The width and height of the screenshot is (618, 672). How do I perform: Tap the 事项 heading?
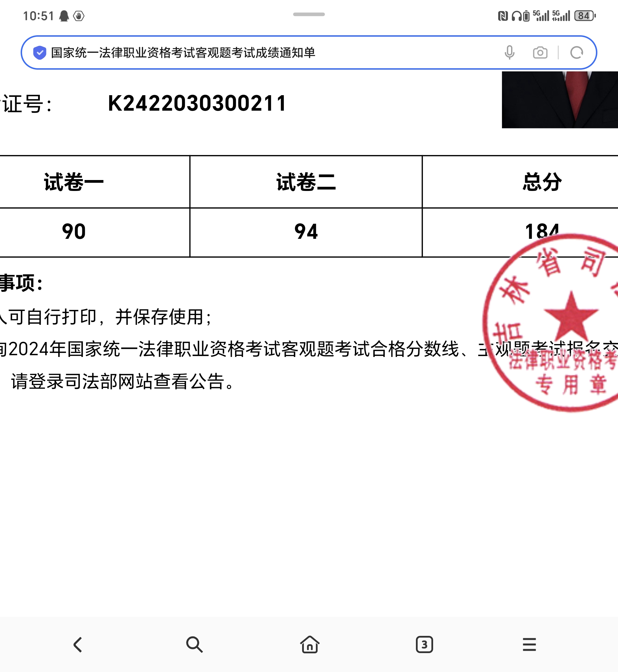click(x=21, y=283)
